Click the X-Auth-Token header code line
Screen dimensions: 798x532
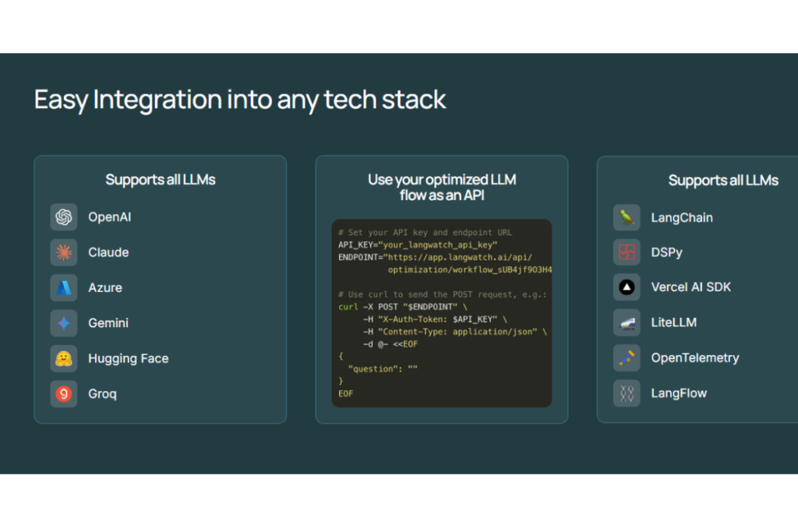[x=435, y=319]
